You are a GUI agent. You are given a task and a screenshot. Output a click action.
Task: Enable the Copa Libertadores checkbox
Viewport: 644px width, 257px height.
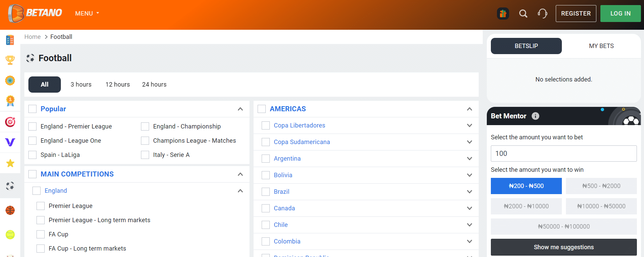(x=266, y=125)
